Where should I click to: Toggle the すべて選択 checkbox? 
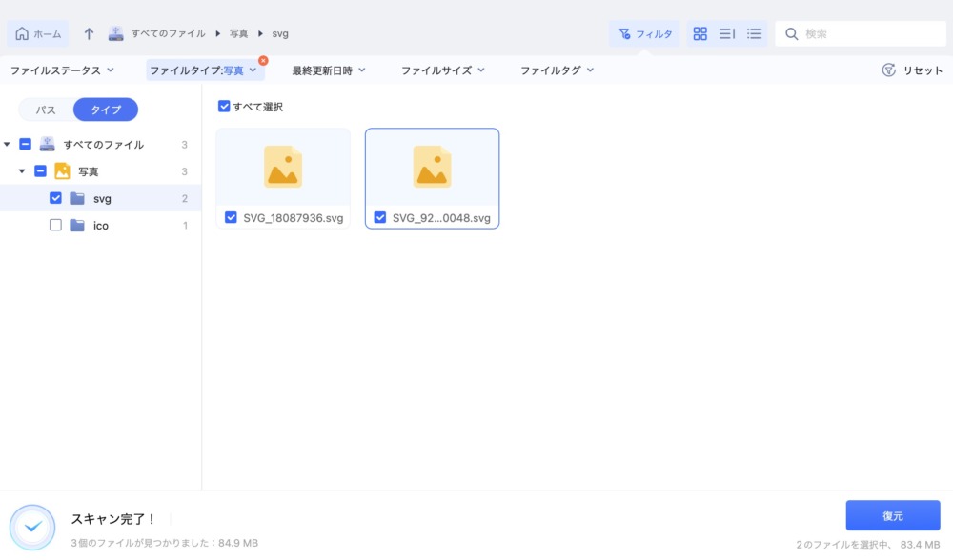(224, 107)
